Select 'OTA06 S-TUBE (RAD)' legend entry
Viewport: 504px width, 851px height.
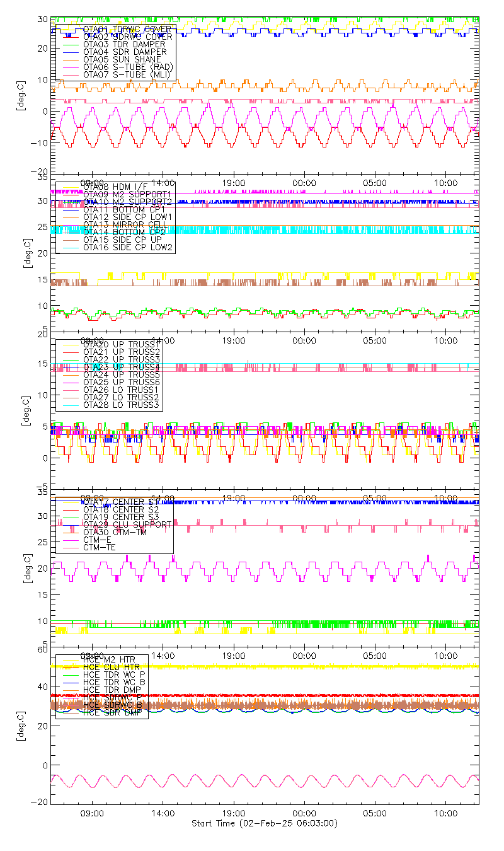click(x=128, y=67)
